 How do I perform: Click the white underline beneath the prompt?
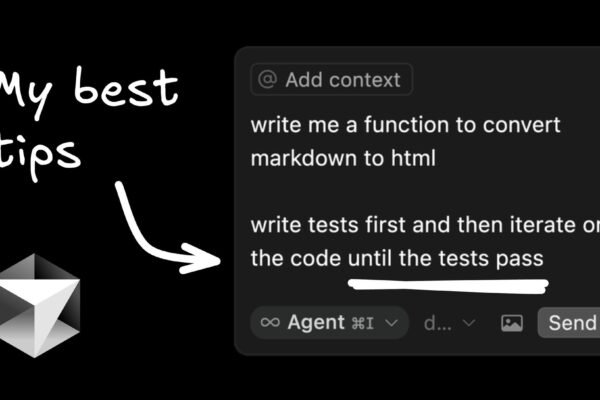point(446,286)
